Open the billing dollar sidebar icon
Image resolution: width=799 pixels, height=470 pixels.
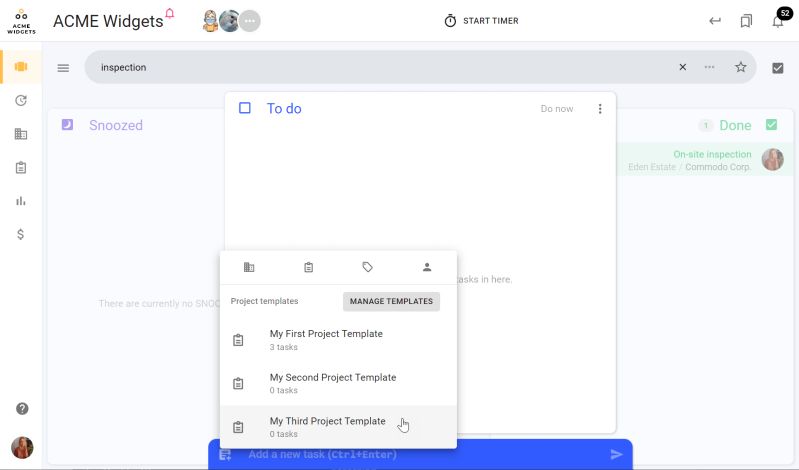click(x=21, y=234)
